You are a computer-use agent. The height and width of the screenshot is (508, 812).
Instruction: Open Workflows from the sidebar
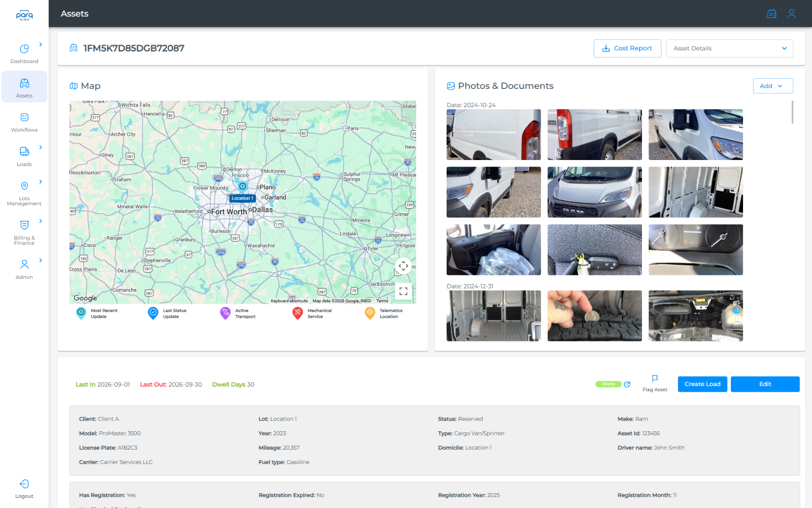(x=24, y=117)
